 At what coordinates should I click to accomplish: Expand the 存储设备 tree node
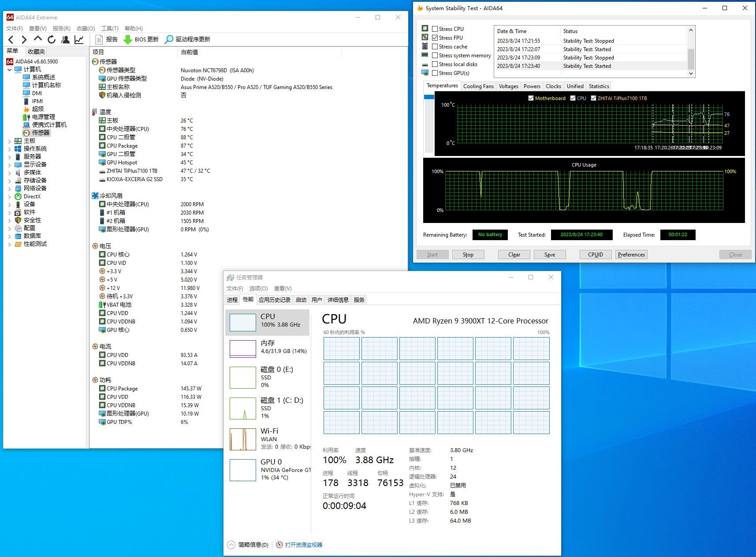tap(10, 181)
